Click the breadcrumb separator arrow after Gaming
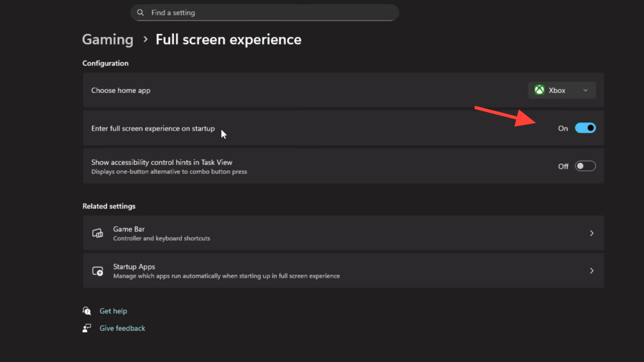 tap(145, 40)
